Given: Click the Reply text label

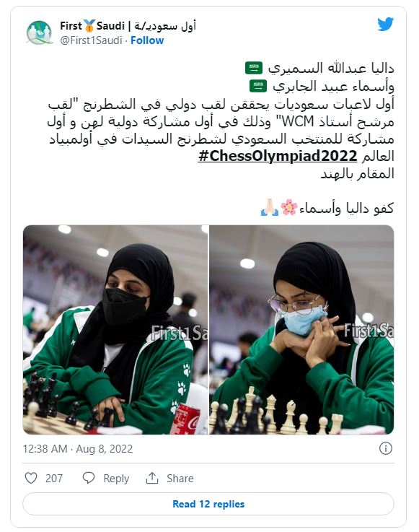Looking at the screenshot, I should 116,479.
